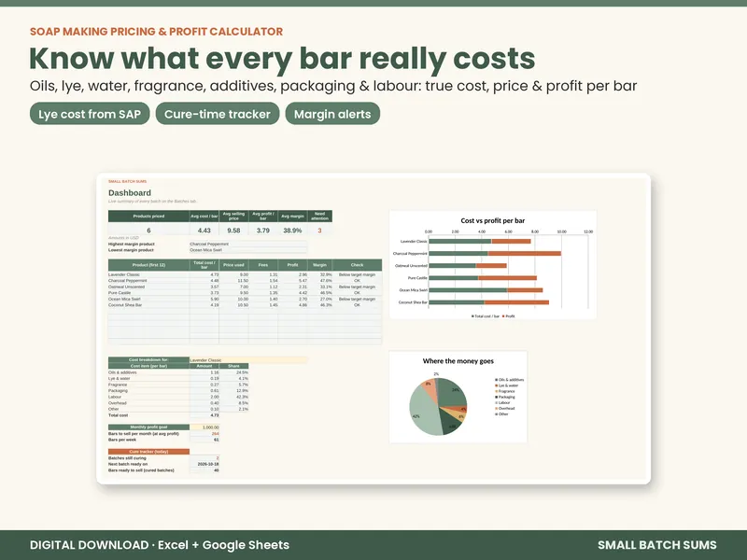
Task: Click the 'Next batch ready on' date 2026-10-18
Action: [x=207, y=464]
